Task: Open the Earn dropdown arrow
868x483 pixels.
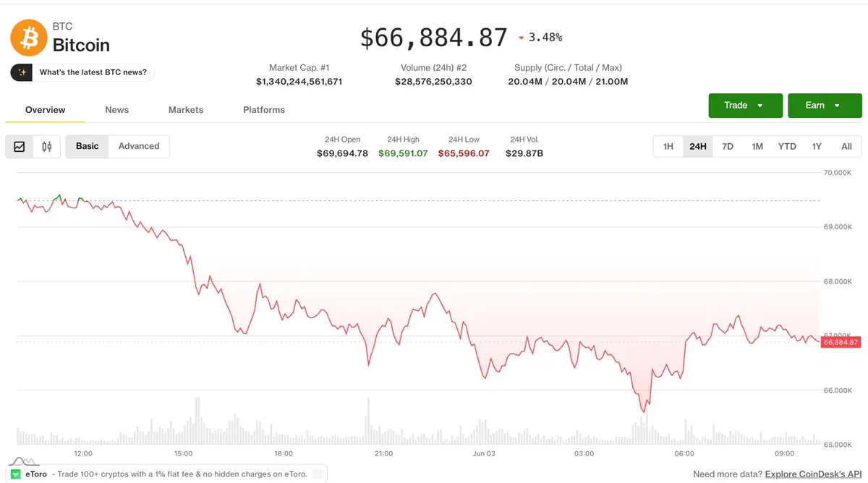Action: click(x=837, y=106)
